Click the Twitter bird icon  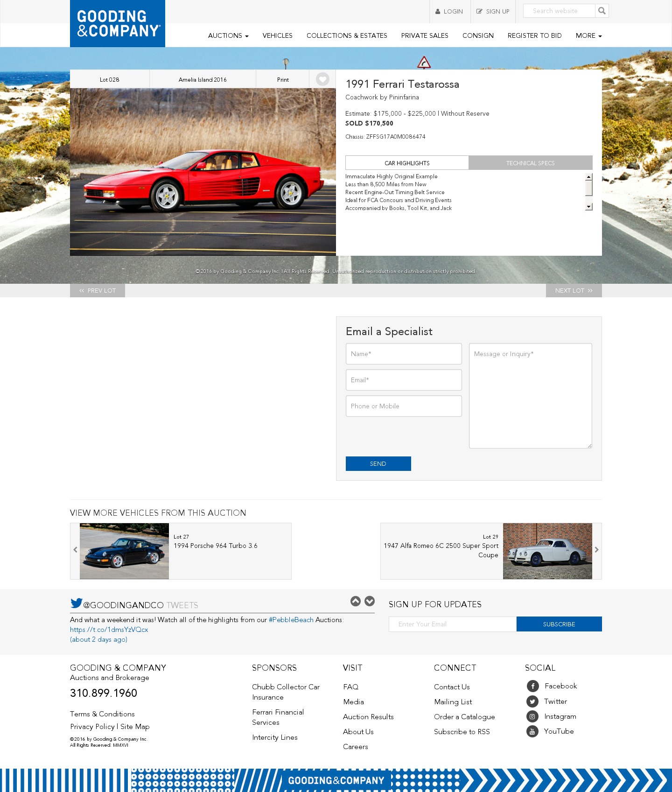[x=77, y=603]
